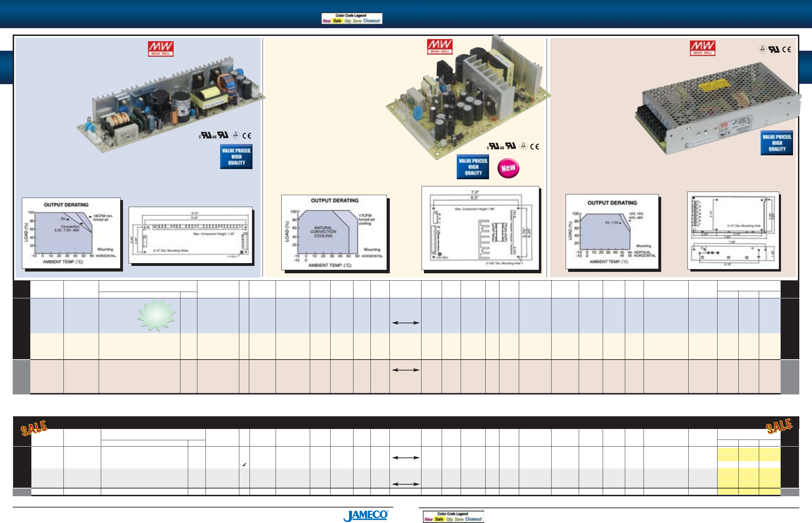Click the CE mark in the tan right panel

tap(787, 50)
